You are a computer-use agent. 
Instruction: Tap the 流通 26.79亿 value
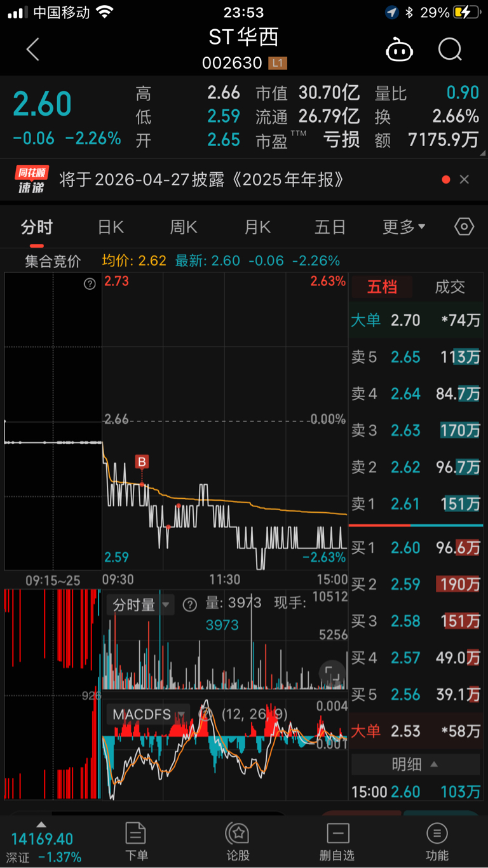330,116
